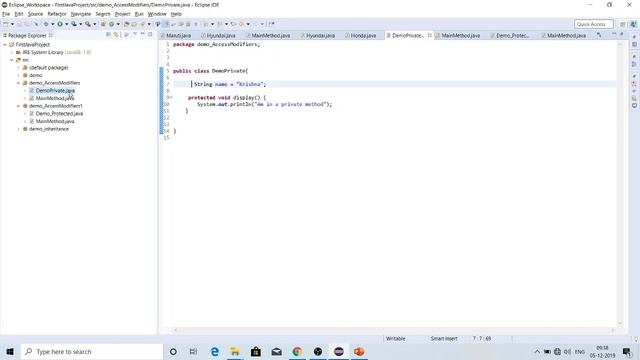Click the Save toolbar icon
Viewport: 640px width, 360px height.
[x=20, y=24]
